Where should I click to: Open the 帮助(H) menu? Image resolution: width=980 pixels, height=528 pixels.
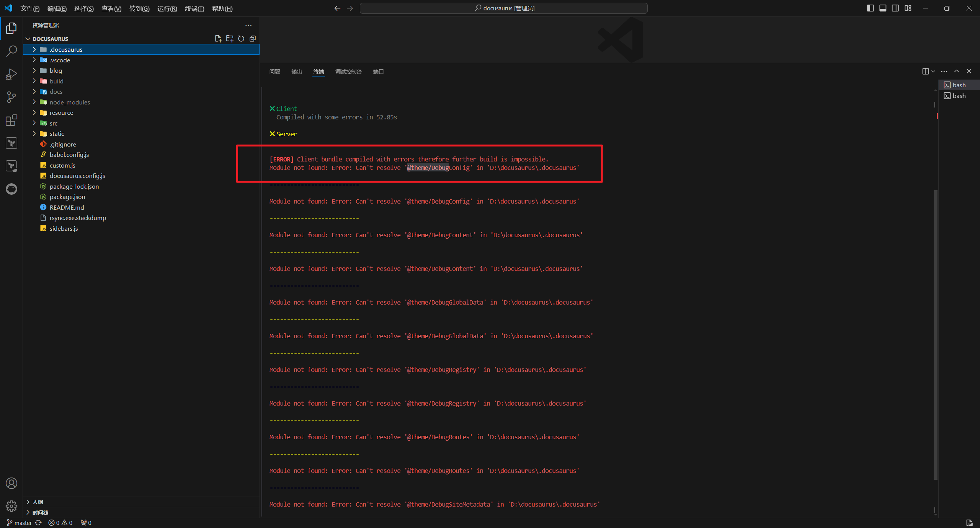coord(222,8)
